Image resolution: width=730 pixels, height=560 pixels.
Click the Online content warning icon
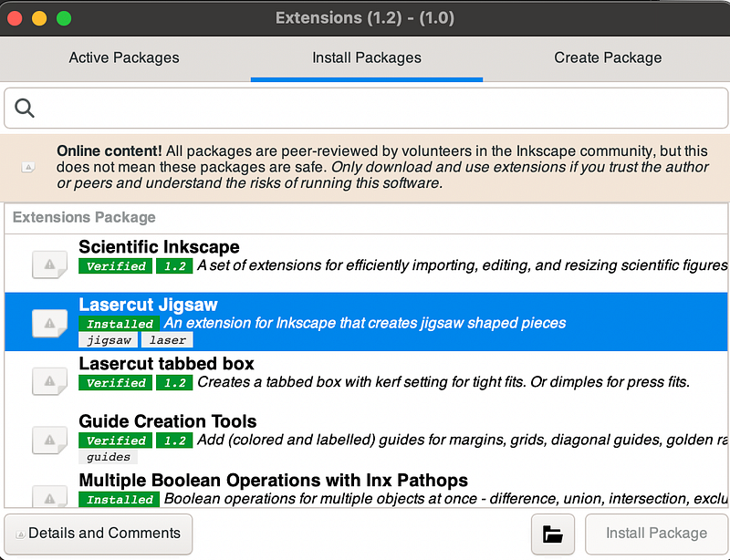(28, 167)
